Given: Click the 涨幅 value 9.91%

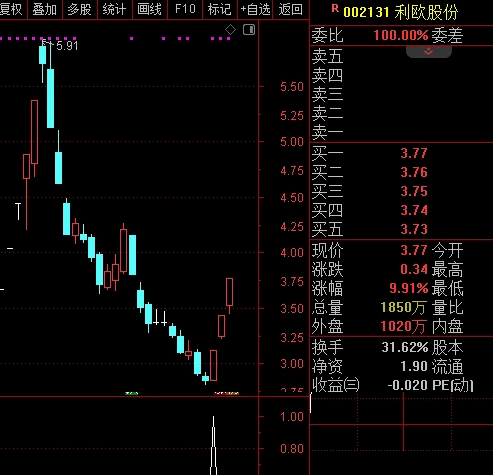Looking at the screenshot, I should pyautogui.click(x=409, y=288).
